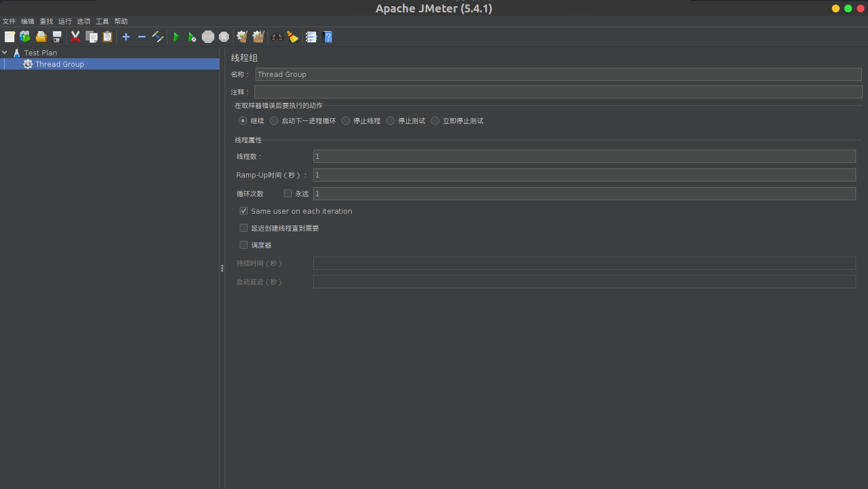
Task: Click the 注释 comments input field
Action: [x=558, y=92]
